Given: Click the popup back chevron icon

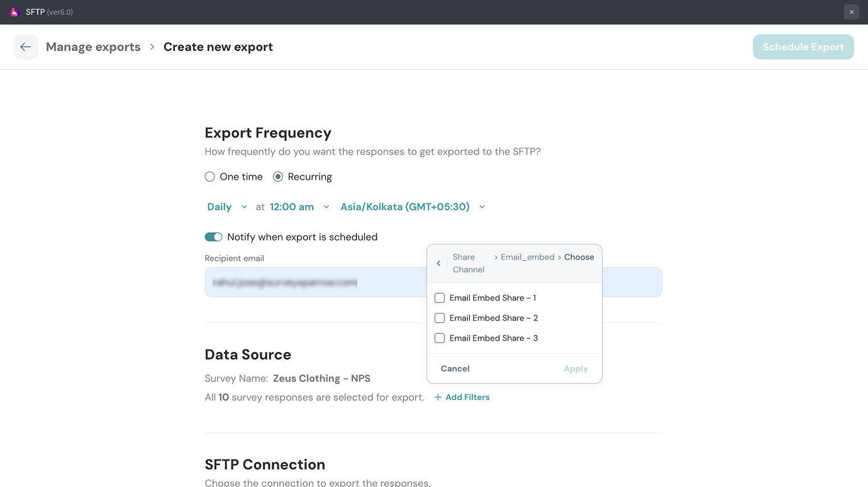Looking at the screenshot, I should click(x=438, y=263).
